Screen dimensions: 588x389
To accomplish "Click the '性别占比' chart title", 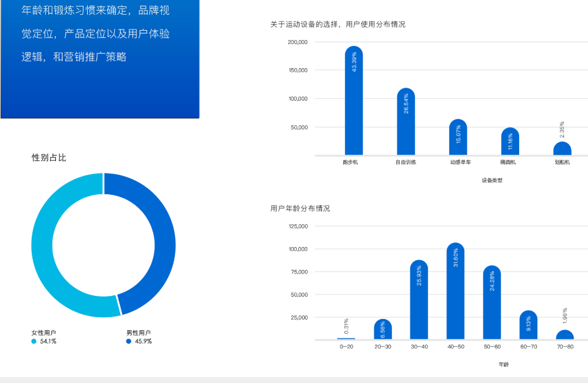I will (49, 158).
